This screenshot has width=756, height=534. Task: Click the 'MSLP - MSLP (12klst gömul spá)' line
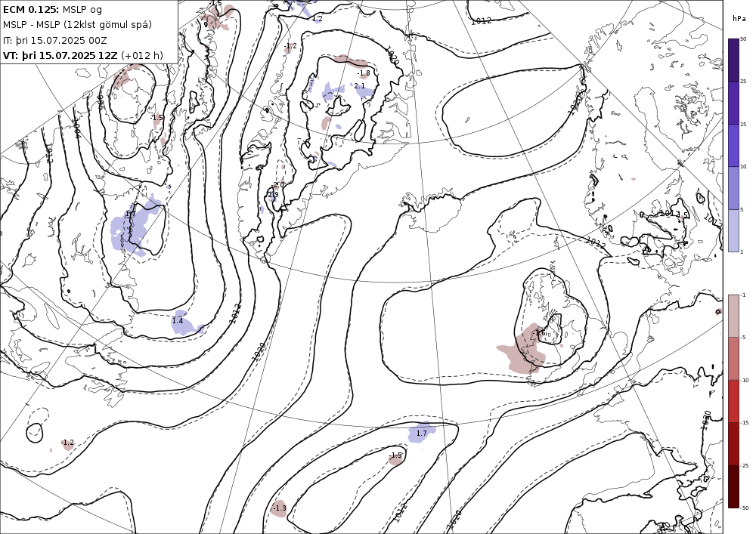77,25
